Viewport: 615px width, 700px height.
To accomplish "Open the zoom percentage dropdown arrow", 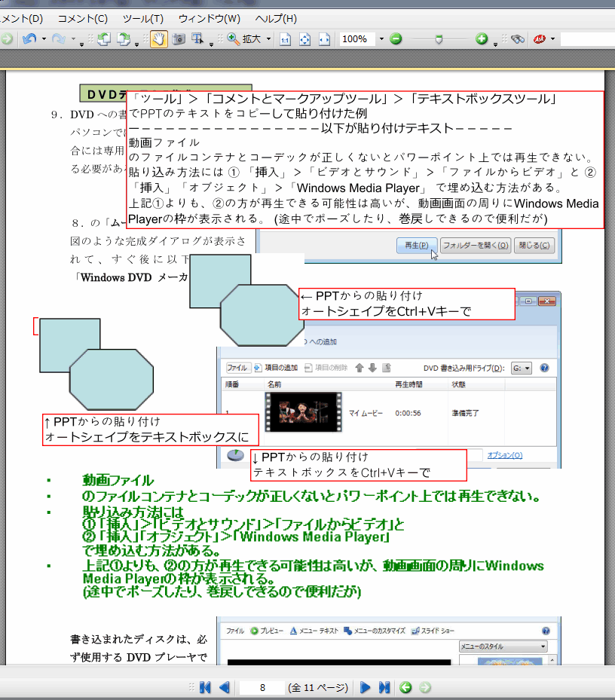I will pos(381,39).
